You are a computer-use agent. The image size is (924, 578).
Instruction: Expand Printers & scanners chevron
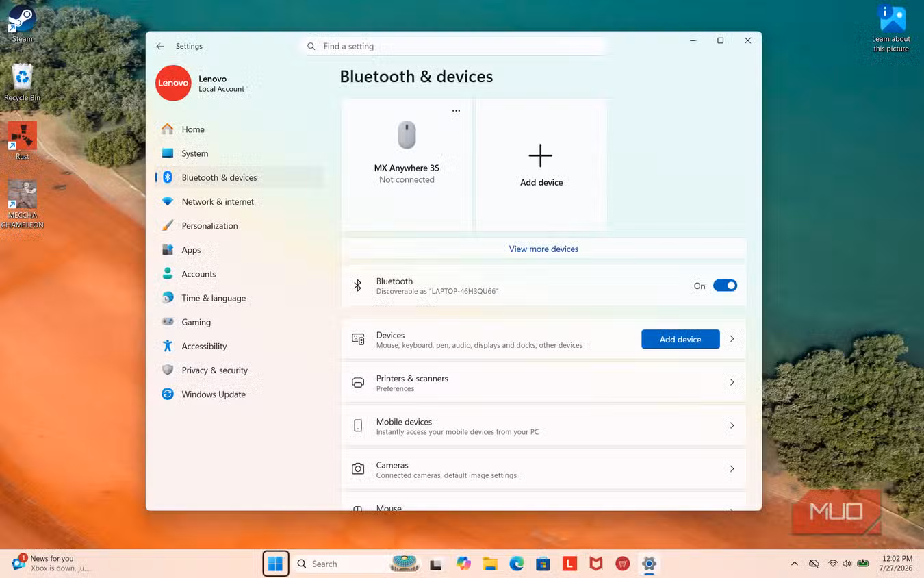click(x=732, y=382)
